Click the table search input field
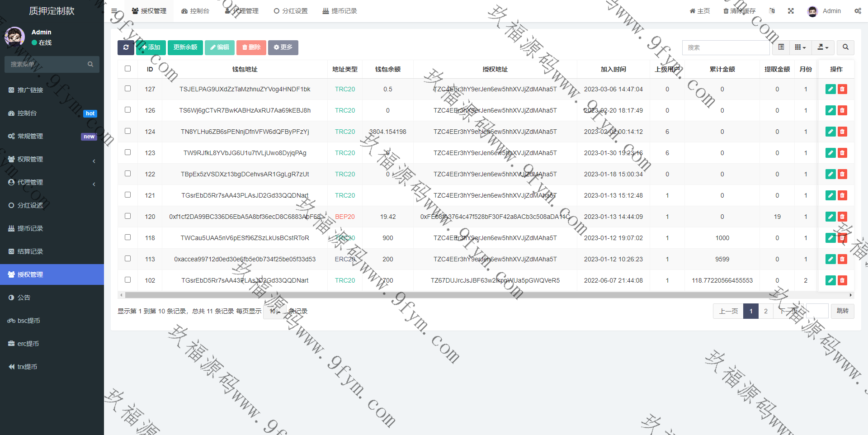Image resolution: width=868 pixels, height=435 pixels. (x=726, y=47)
